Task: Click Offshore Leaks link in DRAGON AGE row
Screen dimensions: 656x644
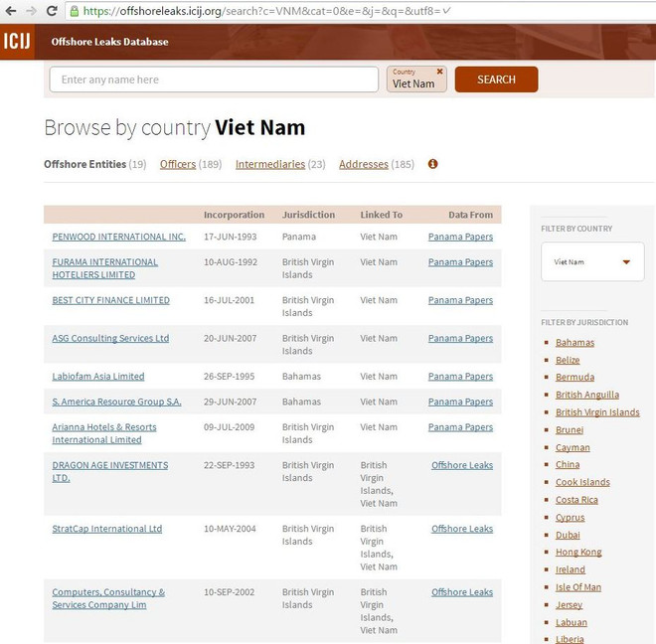Action: pyautogui.click(x=462, y=465)
